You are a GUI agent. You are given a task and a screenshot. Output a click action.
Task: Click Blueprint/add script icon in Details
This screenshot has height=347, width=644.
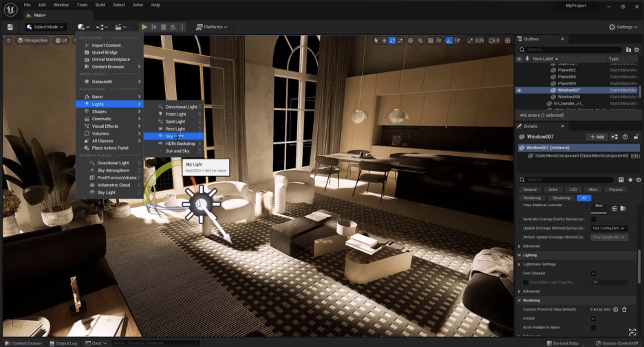tap(614, 137)
